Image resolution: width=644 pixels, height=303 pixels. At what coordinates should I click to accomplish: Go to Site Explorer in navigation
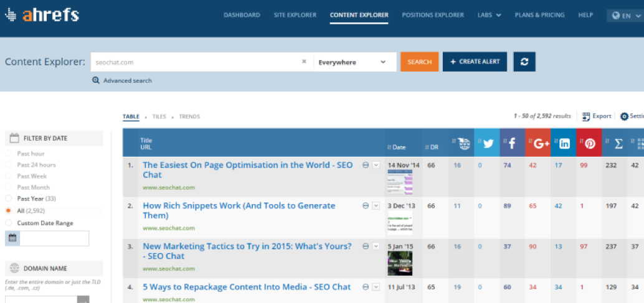pyautogui.click(x=295, y=15)
